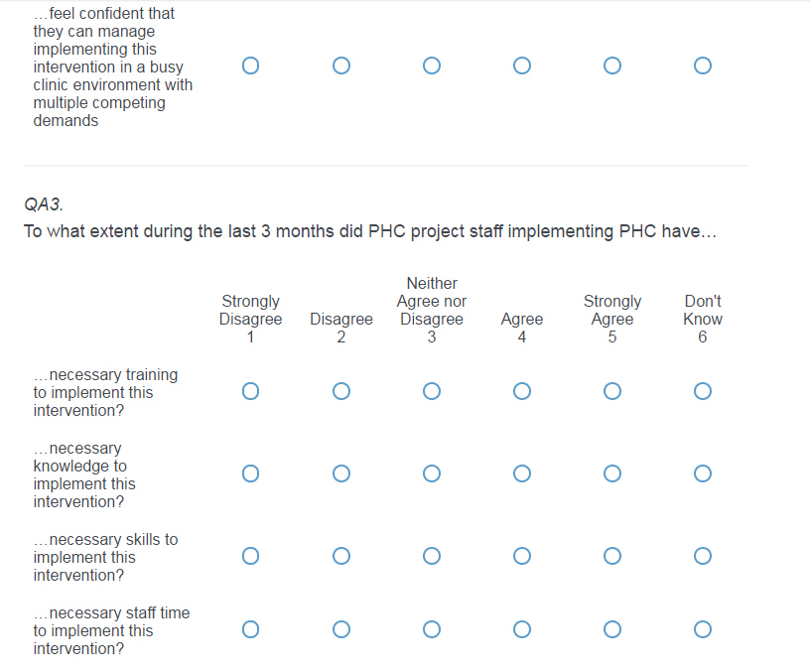The width and height of the screenshot is (810, 672).
Task: Choose Don't Know for necessary skills
Action: click(703, 556)
